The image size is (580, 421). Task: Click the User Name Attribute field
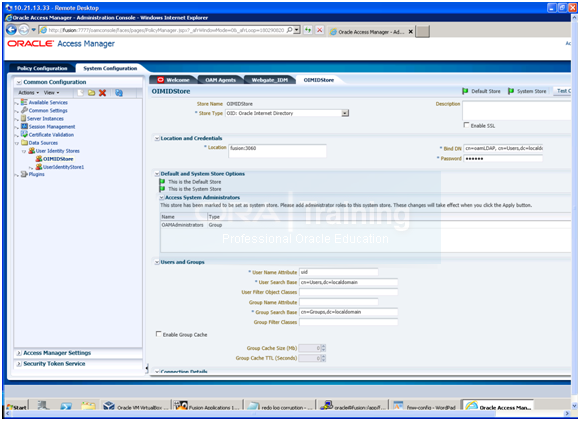coord(338,272)
